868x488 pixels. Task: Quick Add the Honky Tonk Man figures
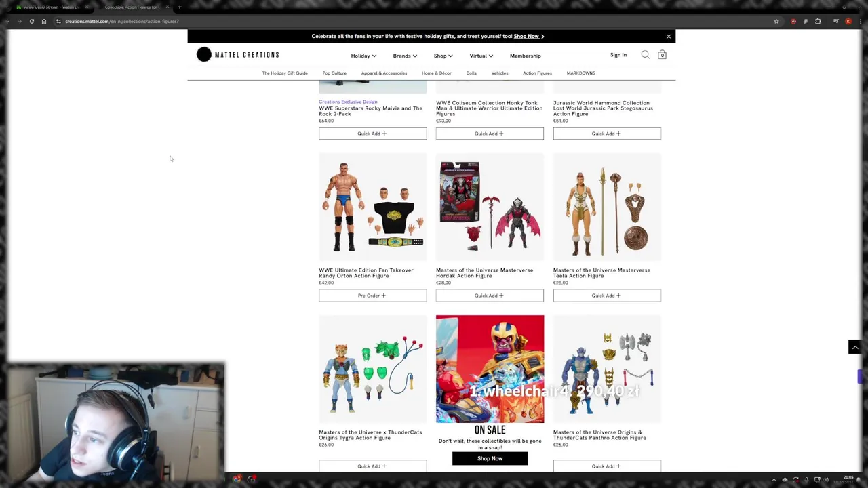point(490,134)
